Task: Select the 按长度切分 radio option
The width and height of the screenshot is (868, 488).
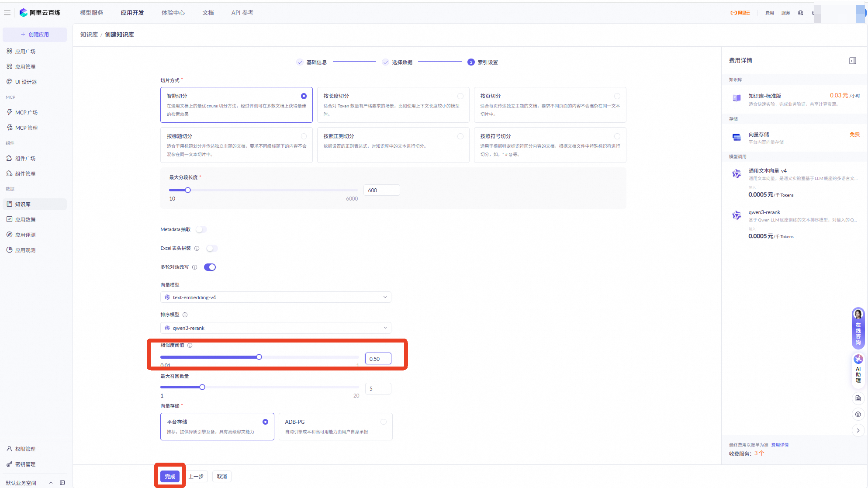Action: [460, 96]
